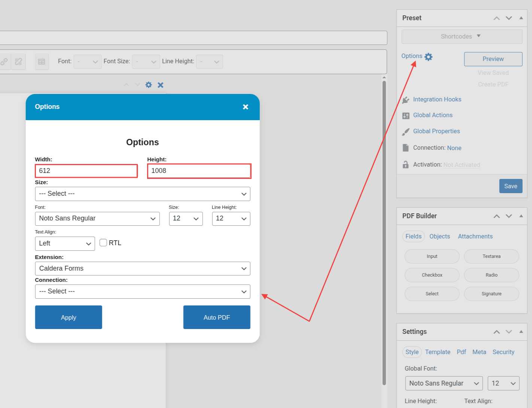Image resolution: width=532 pixels, height=408 pixels.
Task: Click the Global Properties brush icon
Action: pos(405,132)
